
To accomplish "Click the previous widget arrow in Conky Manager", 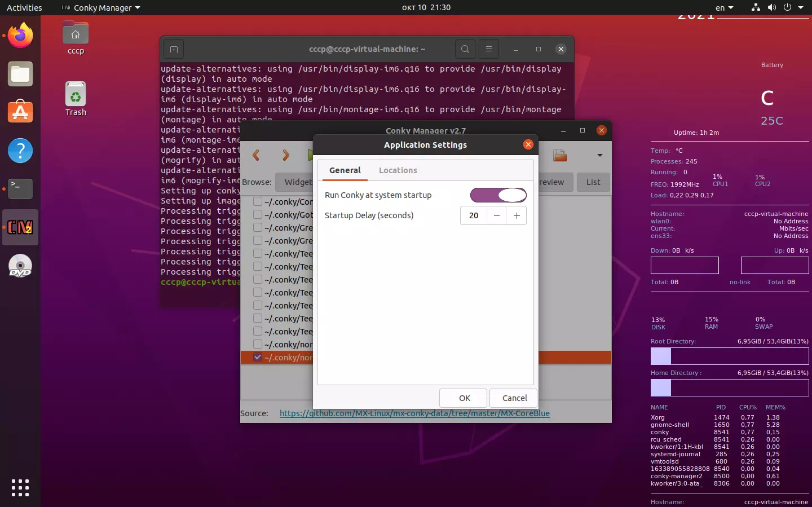I will click(256, 155).
